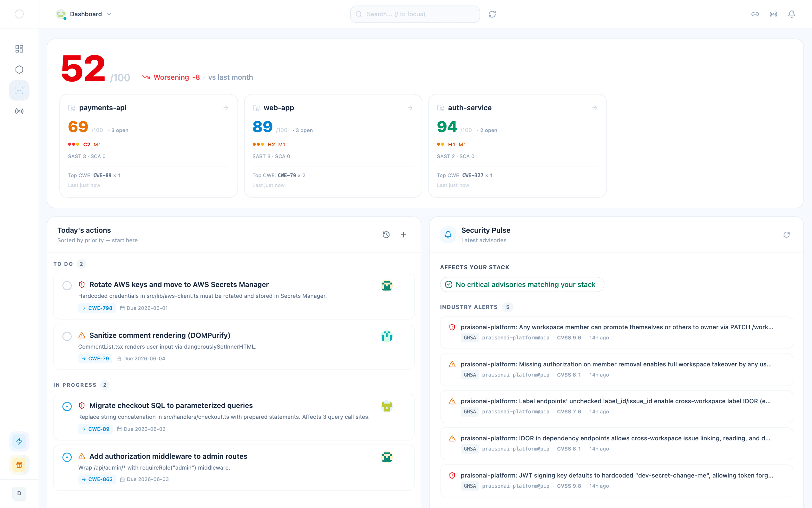Mark Sanitize comment rendering task as done
The height and width of the screenshot is (508, 812).
[67, 336]
